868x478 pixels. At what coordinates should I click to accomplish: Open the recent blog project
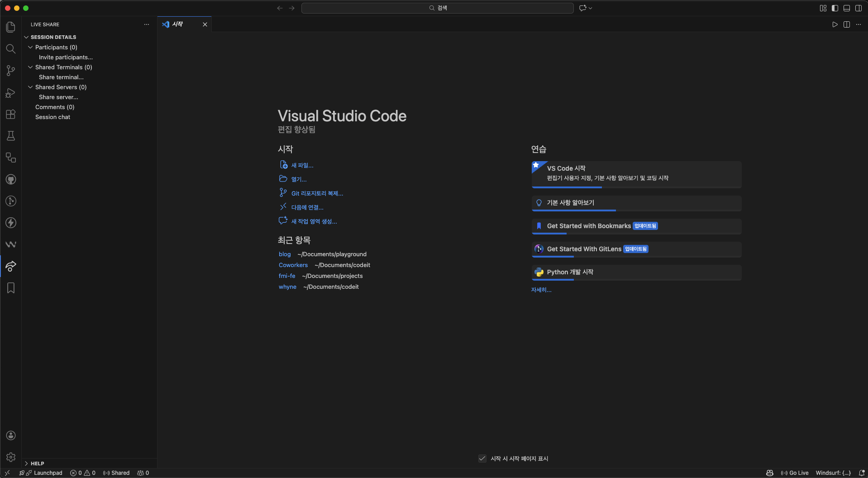[285, 254]
